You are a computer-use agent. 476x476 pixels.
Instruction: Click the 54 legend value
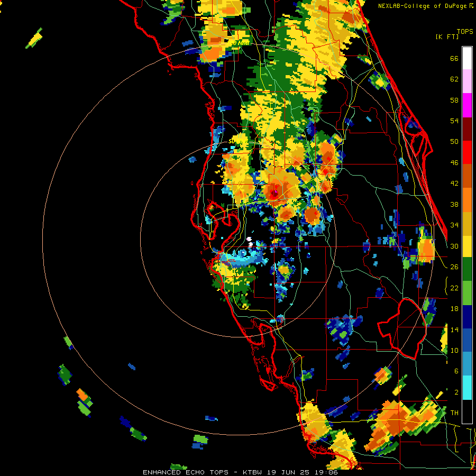click(x=454, y=121)
